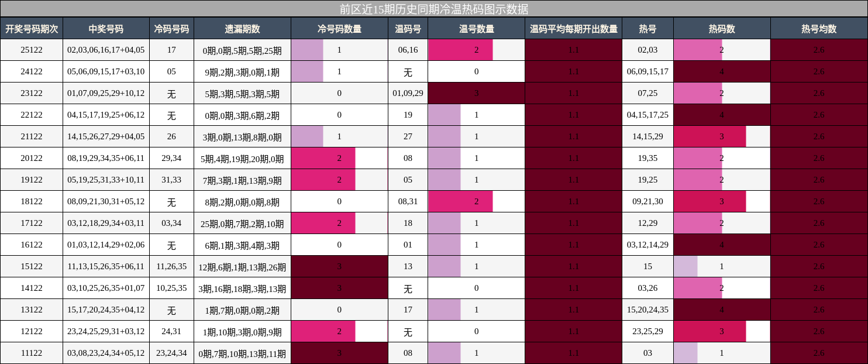Select period cell 22122

(32, 115)
